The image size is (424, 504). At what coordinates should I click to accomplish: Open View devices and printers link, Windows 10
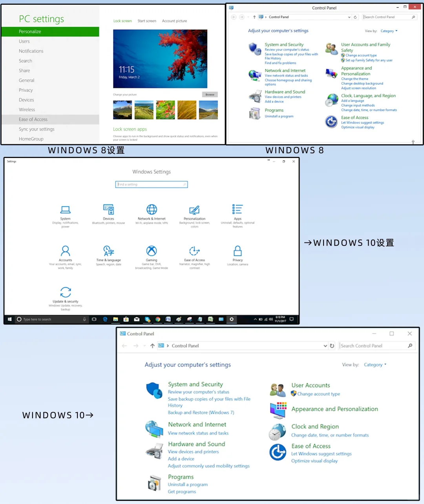click(193, 452)
